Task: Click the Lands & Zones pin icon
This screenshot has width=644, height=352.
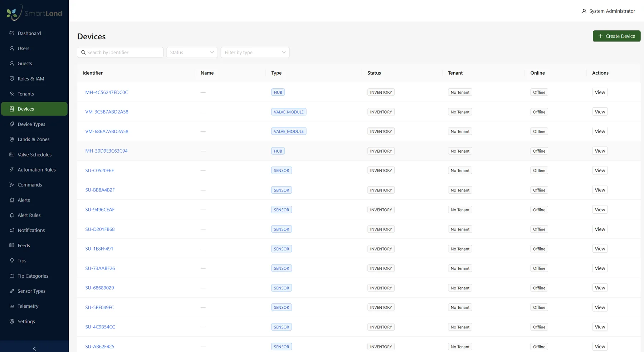Action: point(12,139)
